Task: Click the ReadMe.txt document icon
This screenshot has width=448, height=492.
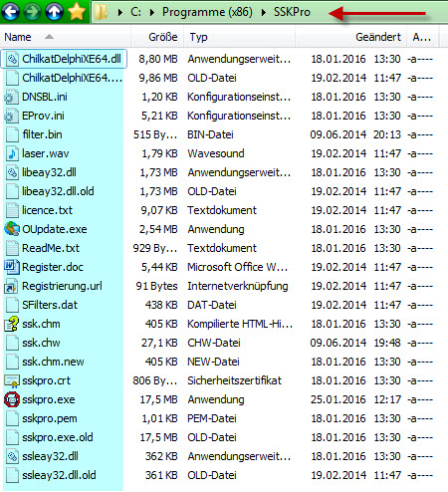Action: click(12, 248)
